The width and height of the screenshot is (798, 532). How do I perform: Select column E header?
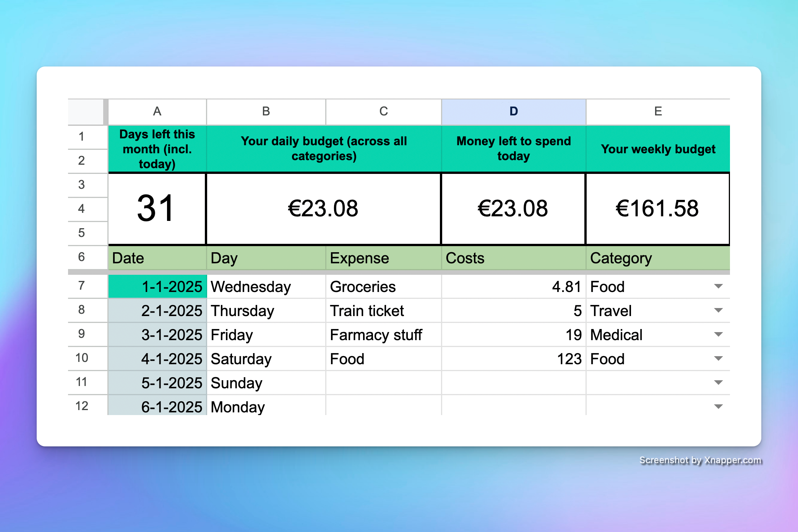[x=657, y=111]
